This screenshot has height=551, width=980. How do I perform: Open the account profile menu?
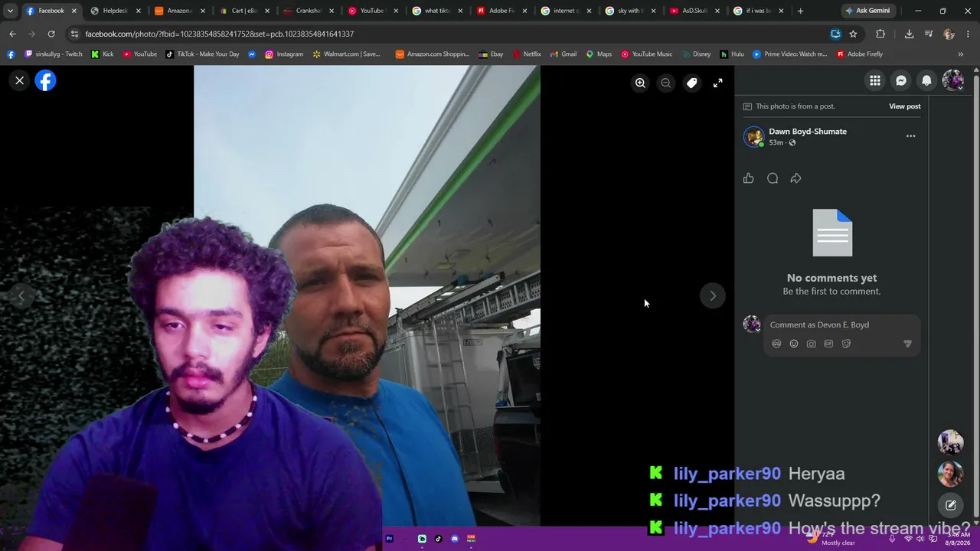click(x=952, y=80)
